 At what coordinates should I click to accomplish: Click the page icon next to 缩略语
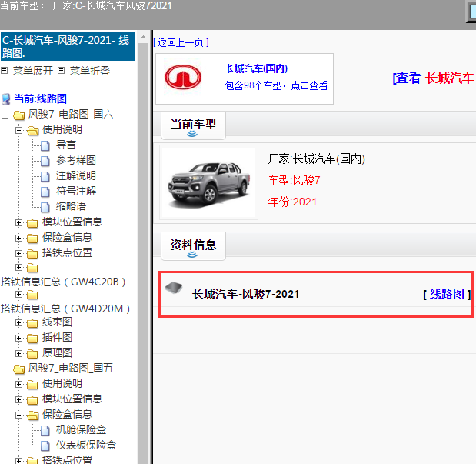45,207
